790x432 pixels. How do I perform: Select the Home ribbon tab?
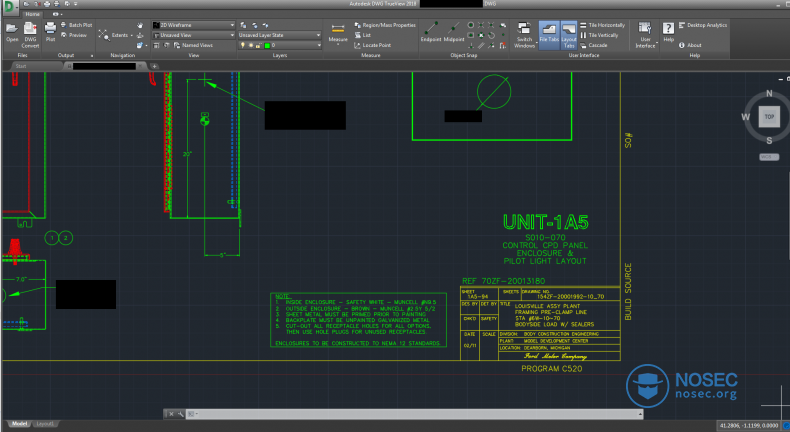tap(33, 14)
